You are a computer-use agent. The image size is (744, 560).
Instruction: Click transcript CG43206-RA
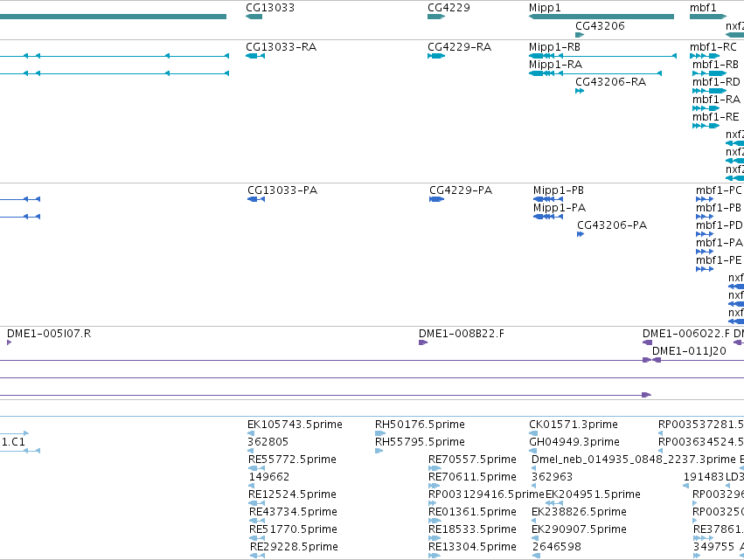610,82
